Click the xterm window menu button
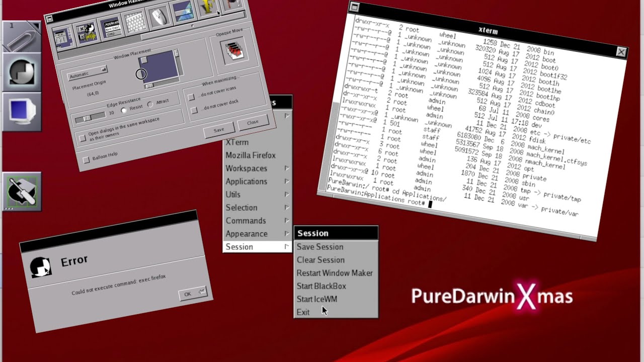 click(354, 7)
